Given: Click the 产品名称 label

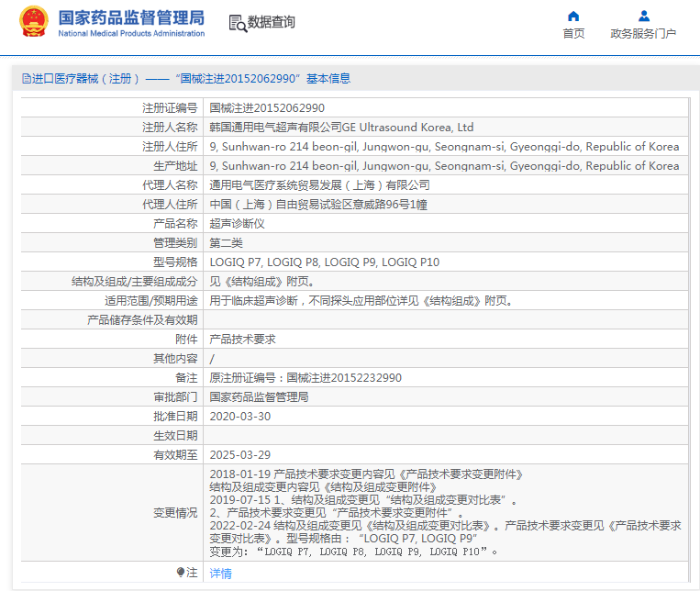Looking at the screenshot, I should 175,223.
